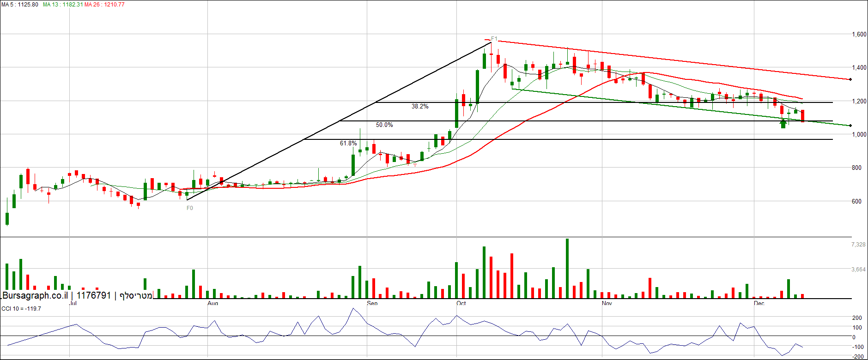Viewport: 868px width, 360px height.
Task: Select the Nov date axis label
Action: coord(607,303)
